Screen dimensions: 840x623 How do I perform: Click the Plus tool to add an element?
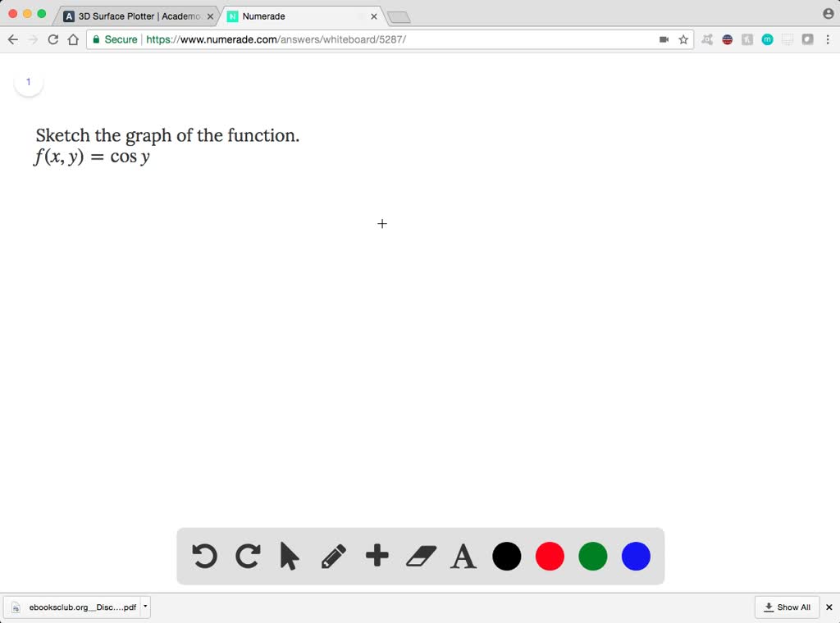(x=377, y=556)
